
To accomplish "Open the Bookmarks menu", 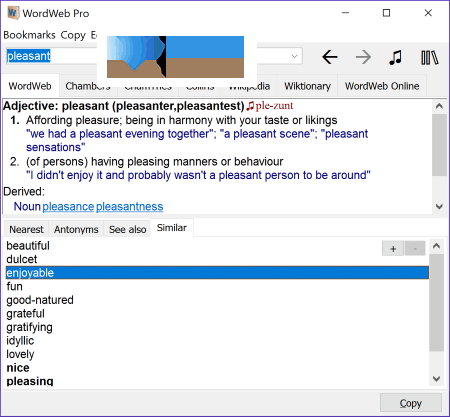I will click(29, 35).
